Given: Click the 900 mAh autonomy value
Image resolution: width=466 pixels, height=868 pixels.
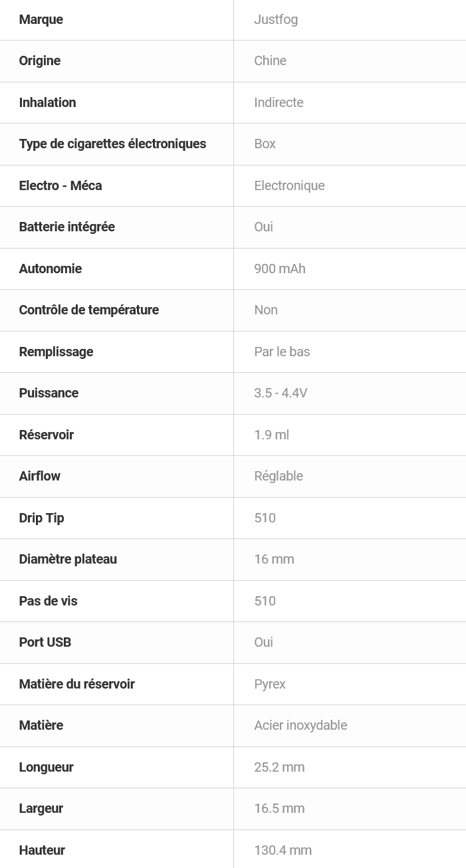Looking at the screenshot, I should [280, 269].
